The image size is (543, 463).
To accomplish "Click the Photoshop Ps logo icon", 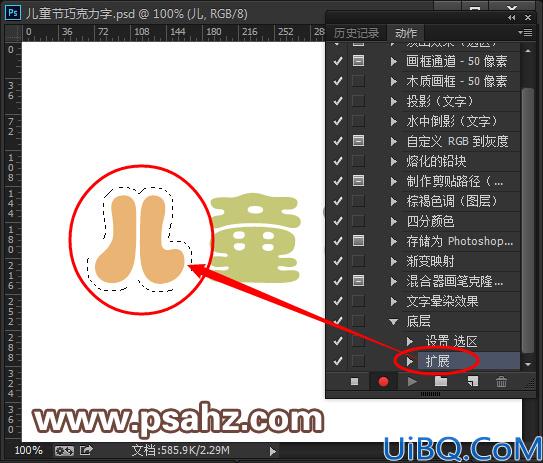I will [x=13, y=13].
